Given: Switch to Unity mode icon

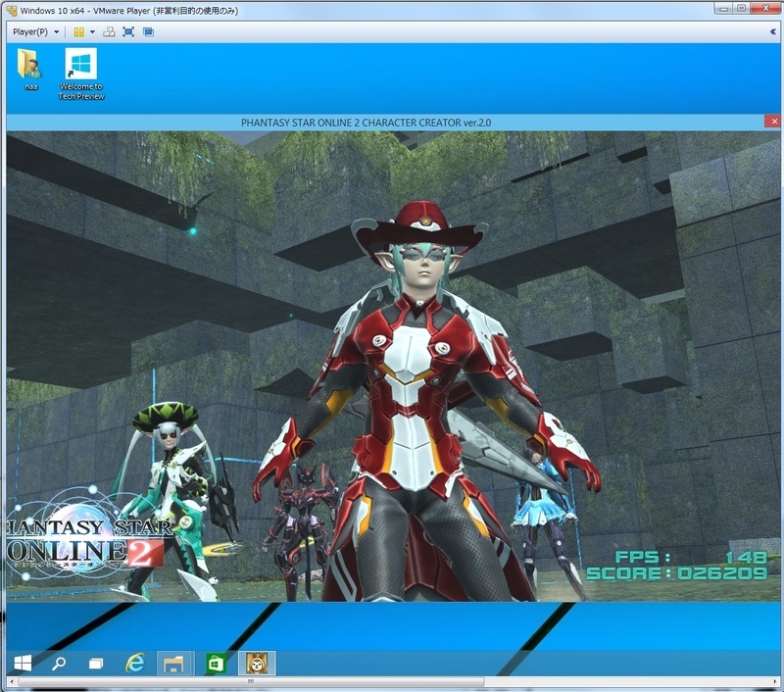Looking at the screenshot, I should coord(148,32).
